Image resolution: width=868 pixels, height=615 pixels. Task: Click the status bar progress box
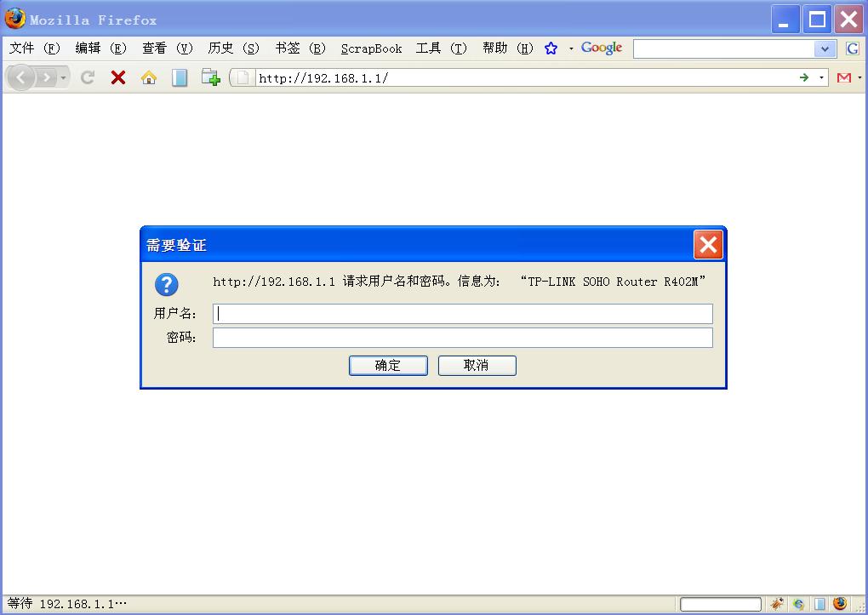(x=721, y=604)
